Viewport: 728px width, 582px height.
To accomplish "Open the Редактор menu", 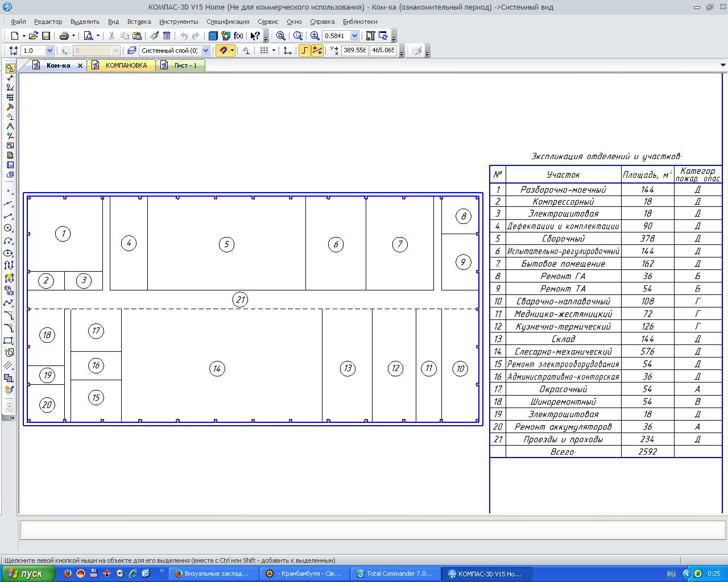I will pos(48,22).
